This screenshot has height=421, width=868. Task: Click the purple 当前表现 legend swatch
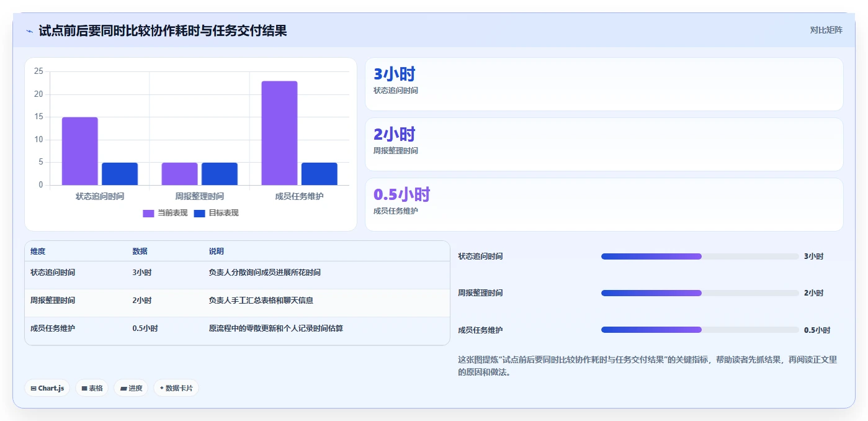click(x=148, y=213)
